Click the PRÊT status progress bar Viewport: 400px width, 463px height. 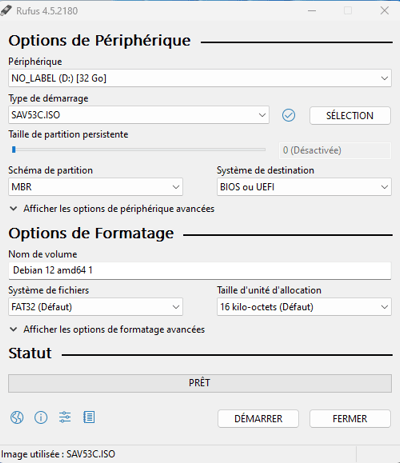click(200, 383)
